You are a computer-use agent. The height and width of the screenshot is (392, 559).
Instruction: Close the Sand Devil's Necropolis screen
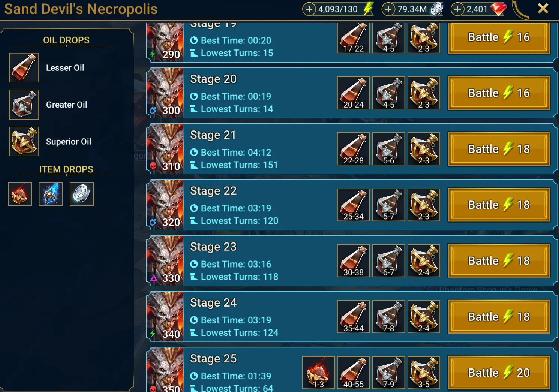(543, 9)
